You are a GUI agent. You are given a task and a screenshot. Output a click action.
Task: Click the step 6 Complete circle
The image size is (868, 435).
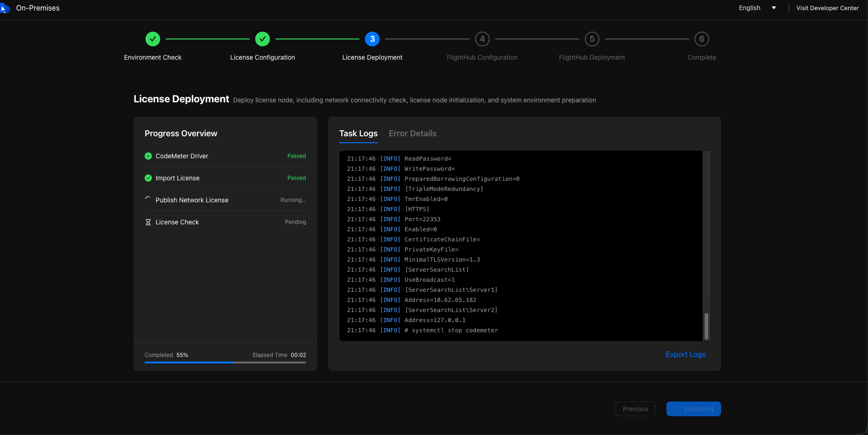[x=702, y=39]
